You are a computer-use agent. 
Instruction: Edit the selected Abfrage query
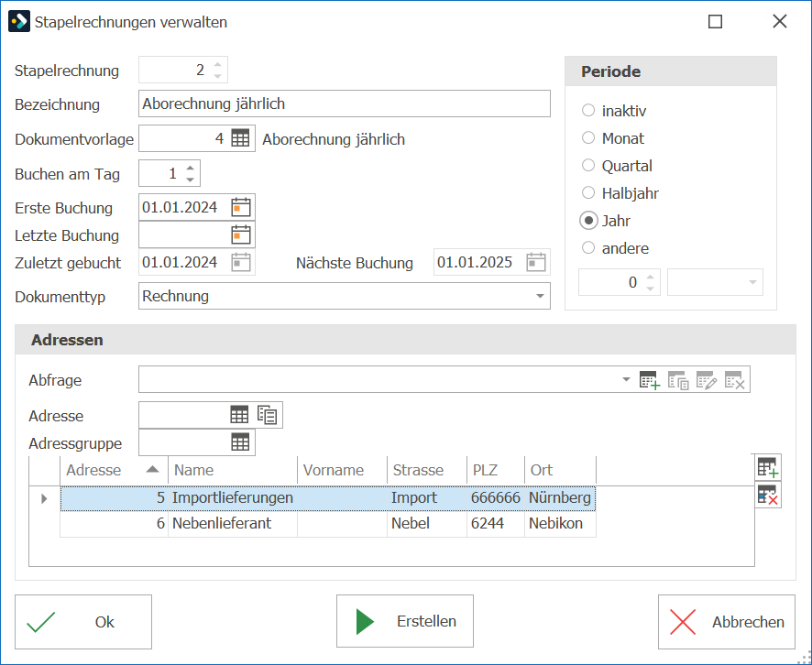(x=707, y=380)
